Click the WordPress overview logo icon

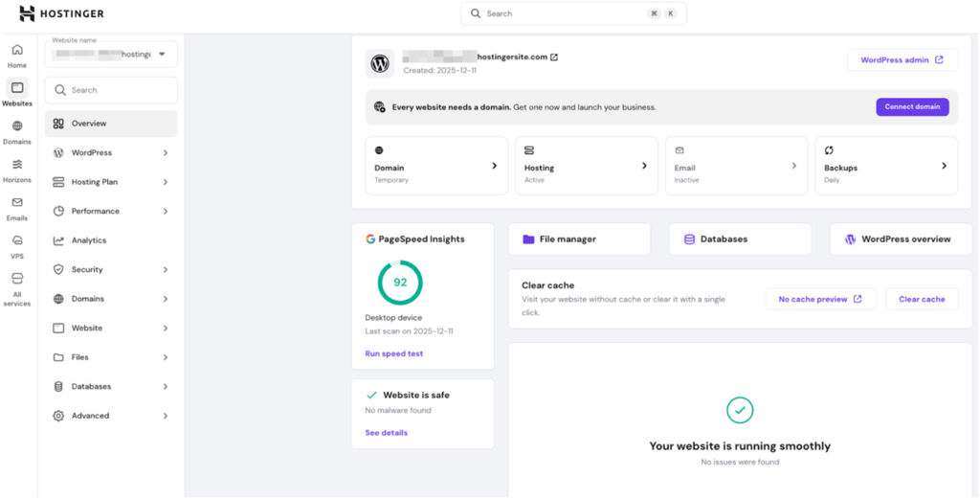(850, 239)
